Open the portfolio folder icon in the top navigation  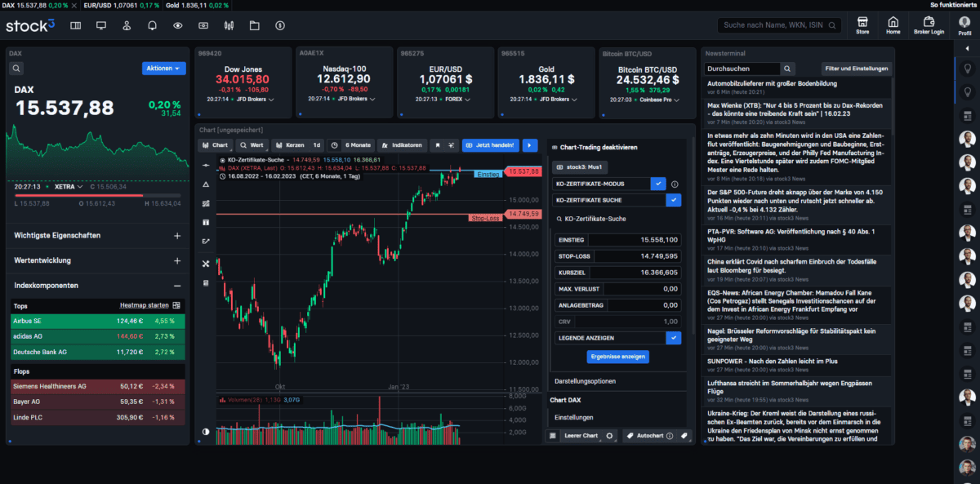pyautogui.click(x=256, y=25)
